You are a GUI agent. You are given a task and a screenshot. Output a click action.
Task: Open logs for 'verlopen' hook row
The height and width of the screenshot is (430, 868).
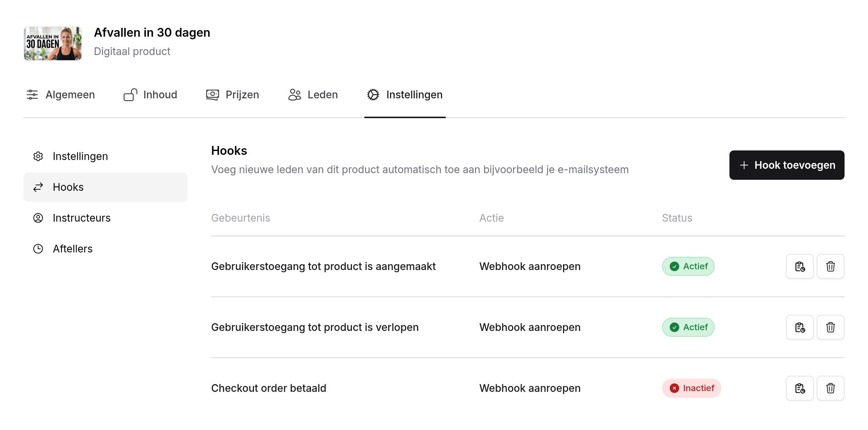tap(799, 327)
